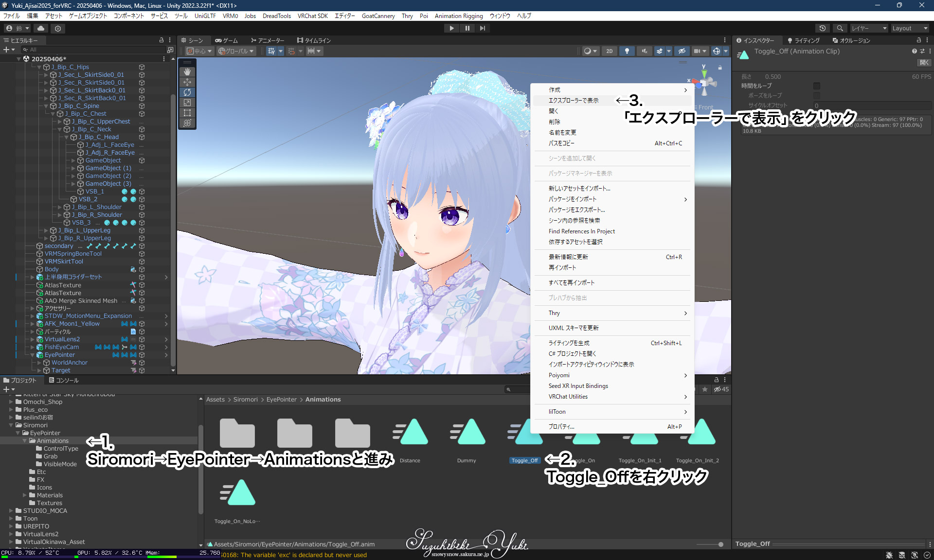
Task: Open the VRChat SDK menu
Action: [313, 16]
